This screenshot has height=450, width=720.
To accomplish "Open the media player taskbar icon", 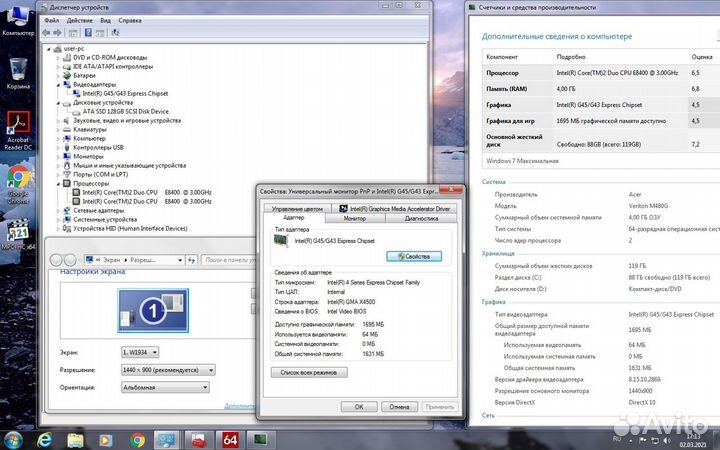I will point(106,440).
